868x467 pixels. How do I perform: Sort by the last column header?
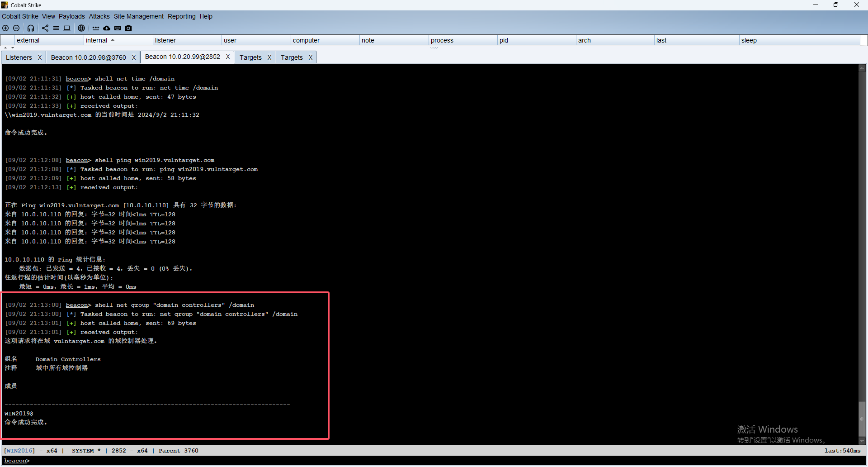point(697,40)
